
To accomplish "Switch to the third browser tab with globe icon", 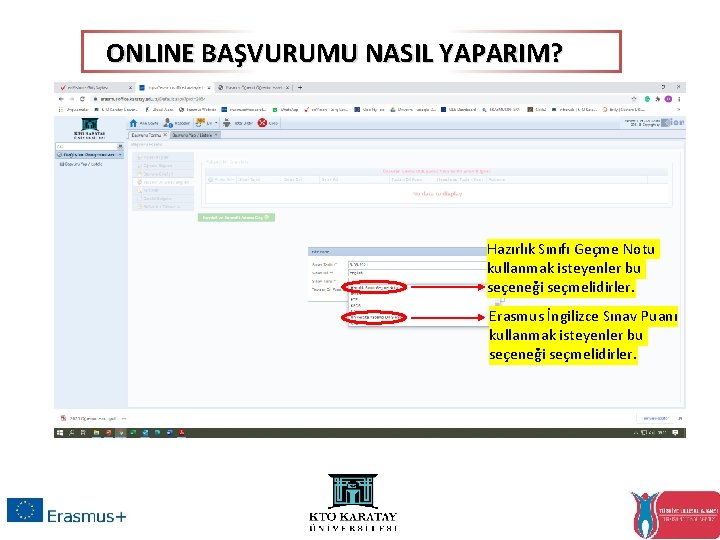I will pyautogui.click(x=253, y=88).
